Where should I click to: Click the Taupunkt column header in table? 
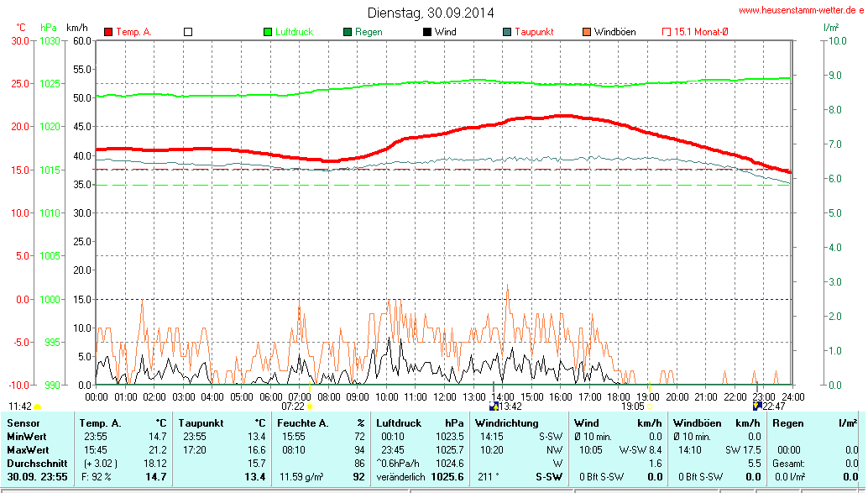click(201, 423)
